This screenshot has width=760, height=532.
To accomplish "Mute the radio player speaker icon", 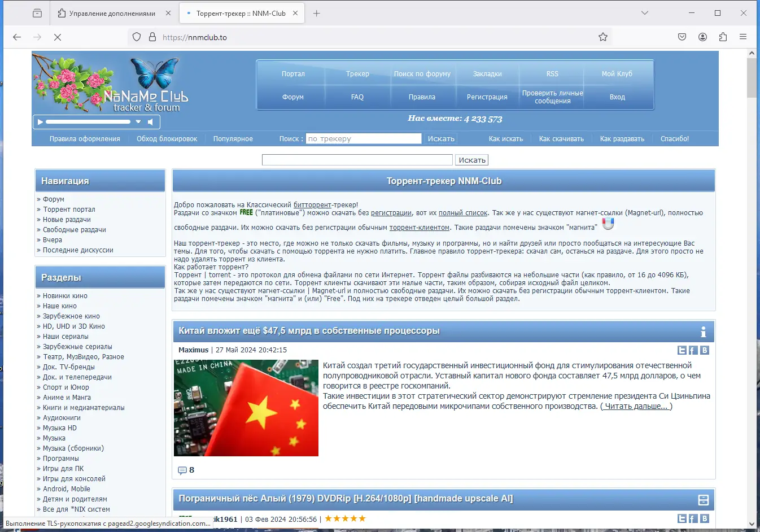I will [151, 122].
